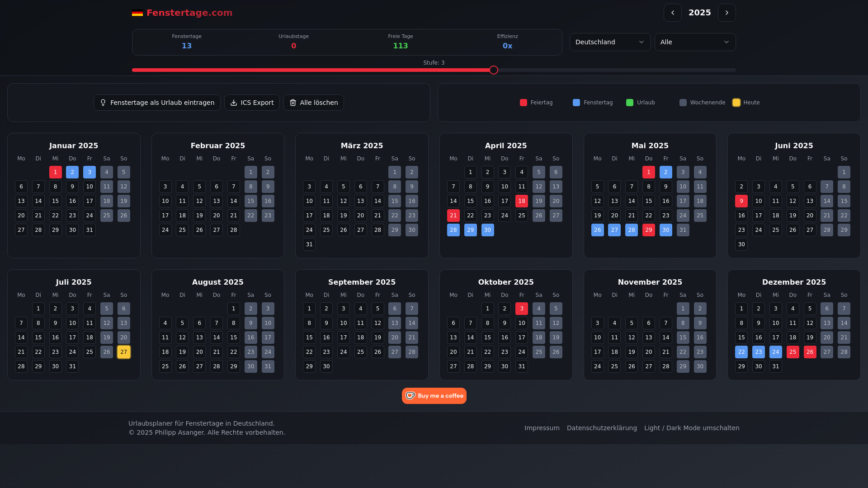Screen dimensions: 868x488
Task: Click the Fenstertage stat value 13
Action: tap(187, 46)
